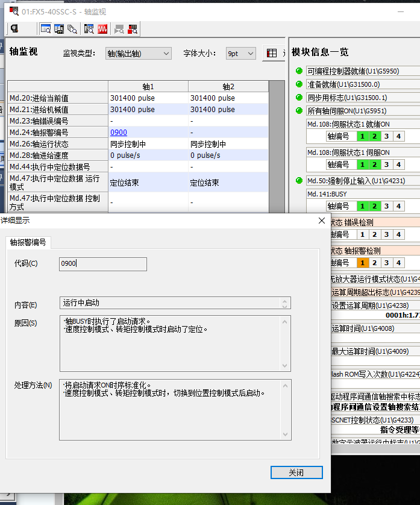Open the red waveform oscilloscope icon
The image size is (420, 505).
pos(103,28)
